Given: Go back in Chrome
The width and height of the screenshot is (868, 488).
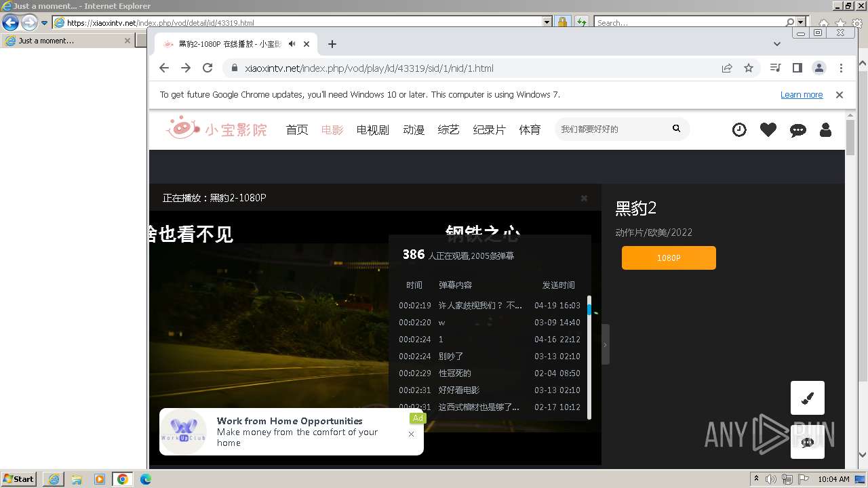Looking at the screenshot, I should coord(164,68).
